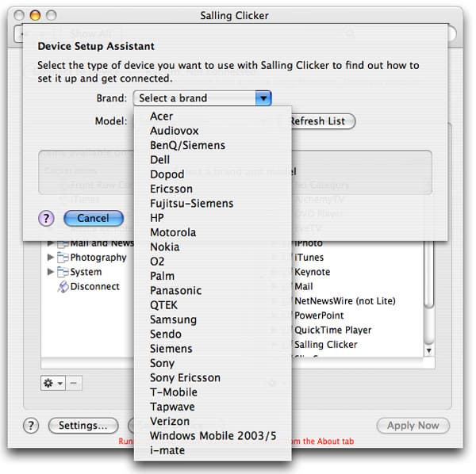
Task: Expand the Photography folder
Action: (x=51, y=258)
